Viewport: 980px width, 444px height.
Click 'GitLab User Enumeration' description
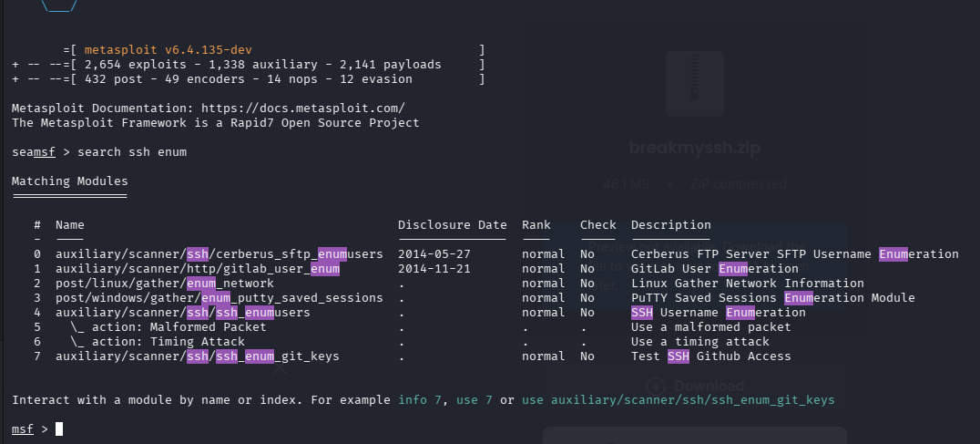click(x=714, y=269)
